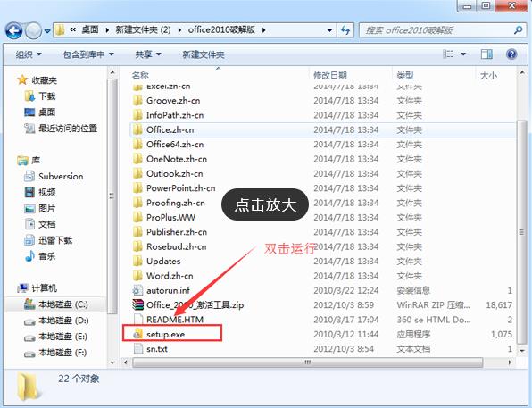Screen dimensions: 532x408
Task: Select the Word.zh-cn folder icon
Action: coord(137,276)
